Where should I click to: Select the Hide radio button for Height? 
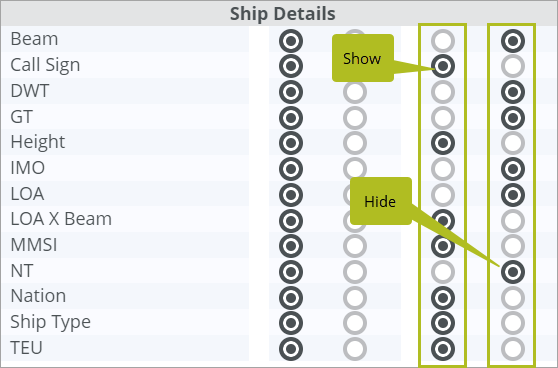[x=513, y=143]
